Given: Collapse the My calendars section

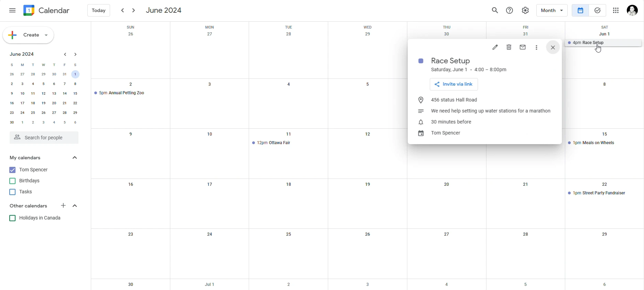Looking at the screenshot, I should (75, 158).
